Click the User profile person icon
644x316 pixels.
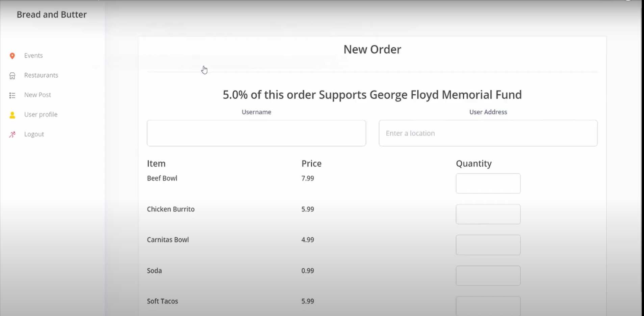pyautogui.click(x=12, y=115)
